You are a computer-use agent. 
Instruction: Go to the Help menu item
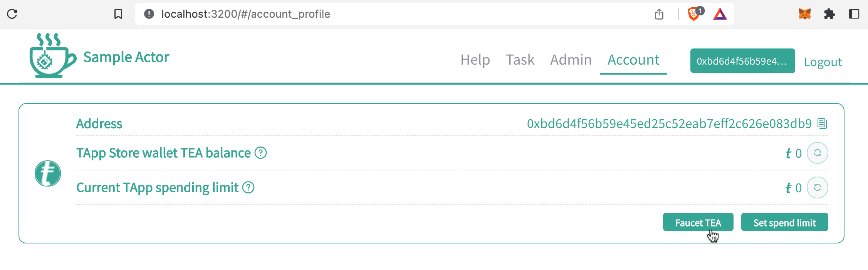[x=475, y=60]
